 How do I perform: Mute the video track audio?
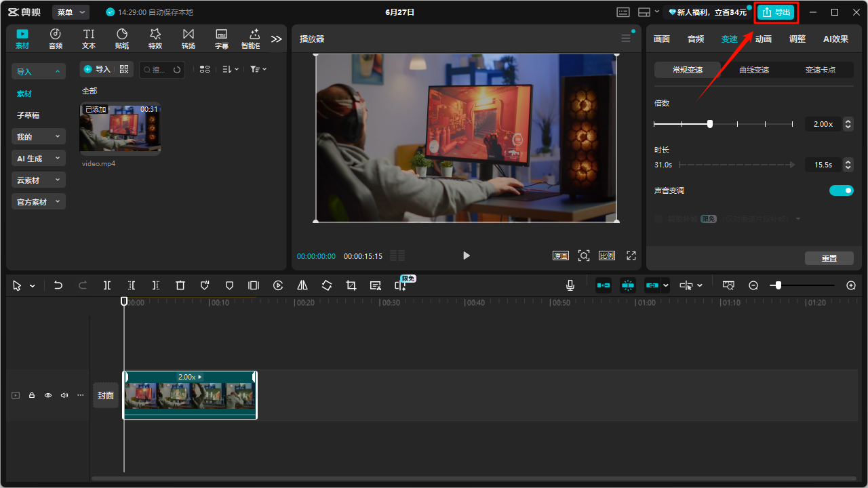coord(64,395)
